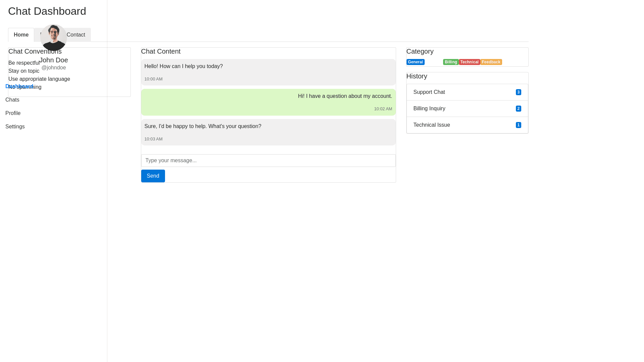Select the red Technical category badge
The width and height of the screenshot is (644, 362).
pyautogui.click(x=469, y=62)
